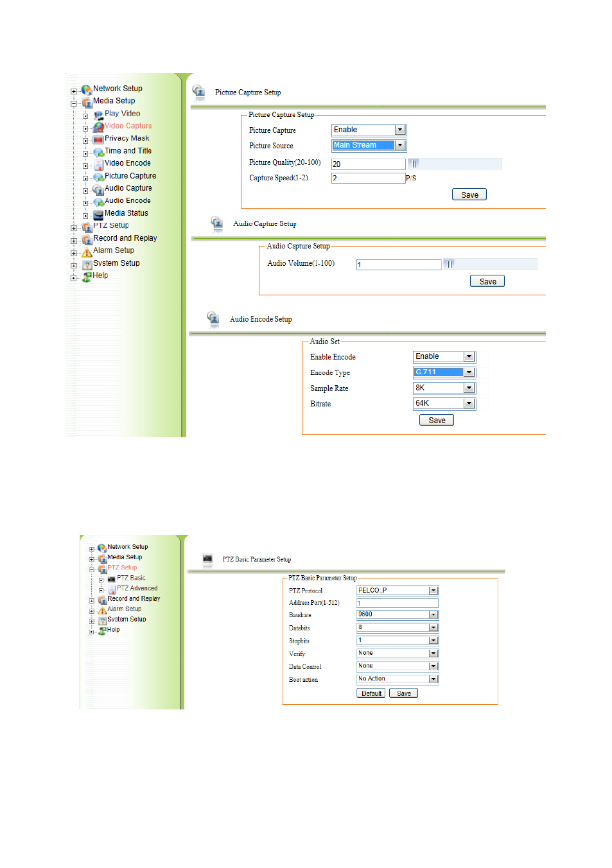
Task: Click the Video Capture icon
Action: [98, 127]
